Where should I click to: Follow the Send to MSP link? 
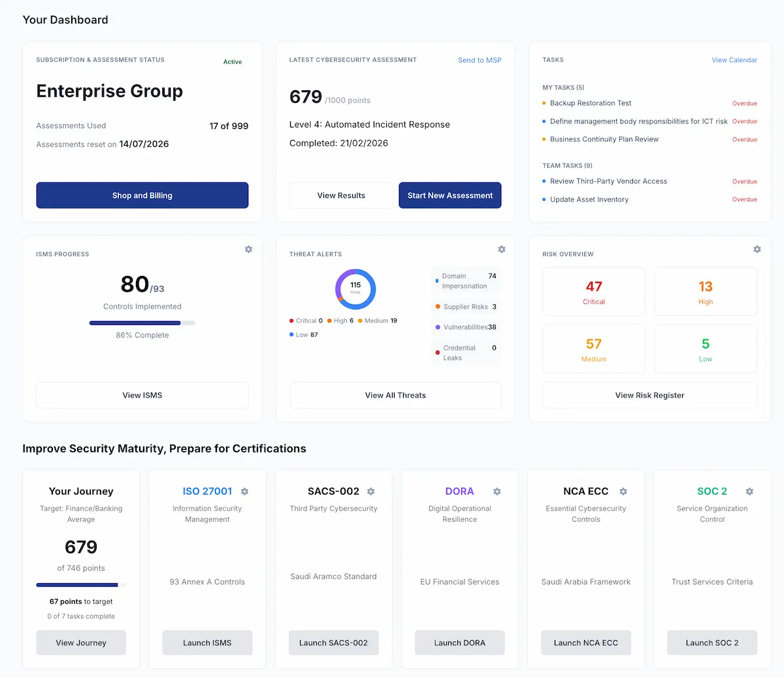coord(480,60)
